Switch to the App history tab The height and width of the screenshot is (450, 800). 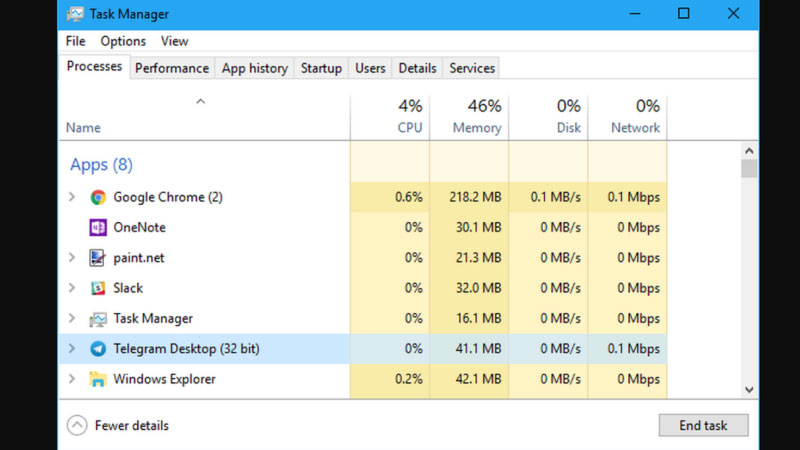pyautogui.click(x=255, y=68)
